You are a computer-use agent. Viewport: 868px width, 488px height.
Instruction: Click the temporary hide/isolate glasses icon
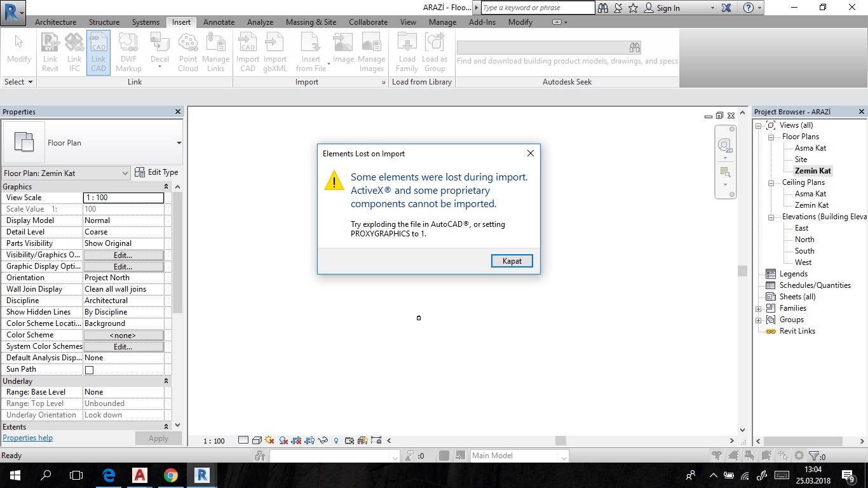pyautogui.click(x=323, y=440)
